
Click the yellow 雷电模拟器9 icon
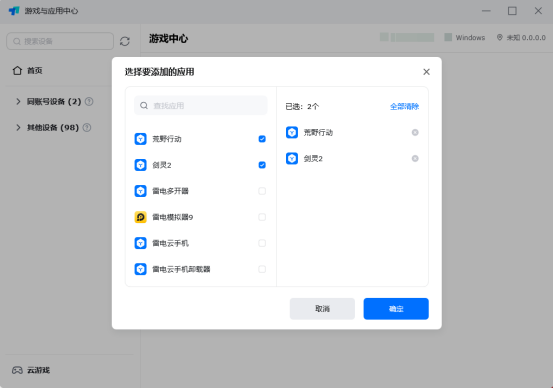pos(141,217)
